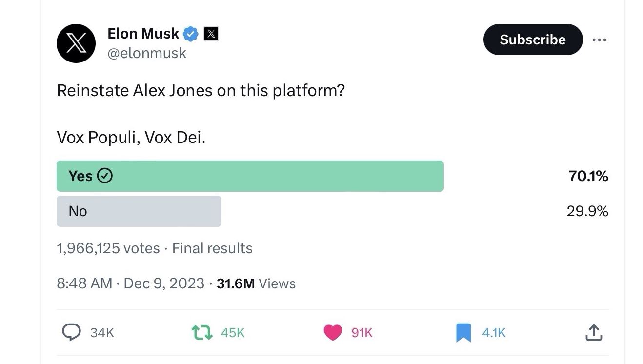This screenshot has height=364, width=643.
Task: Open the X profile avatar
Action: coord(76,43)
